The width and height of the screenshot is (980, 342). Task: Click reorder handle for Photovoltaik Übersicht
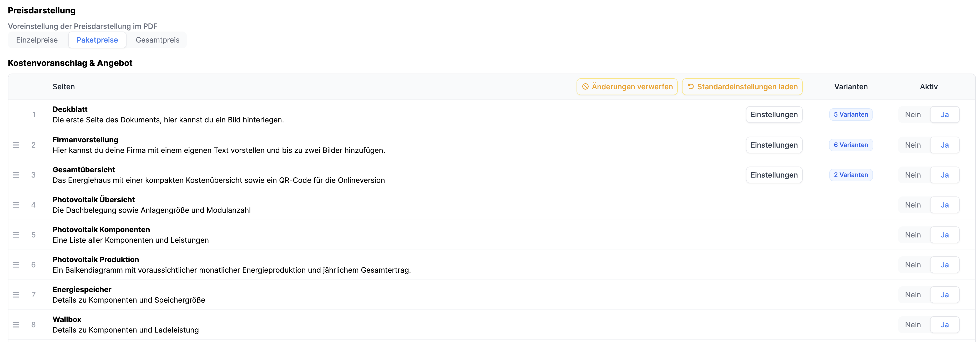click(16, 205)
